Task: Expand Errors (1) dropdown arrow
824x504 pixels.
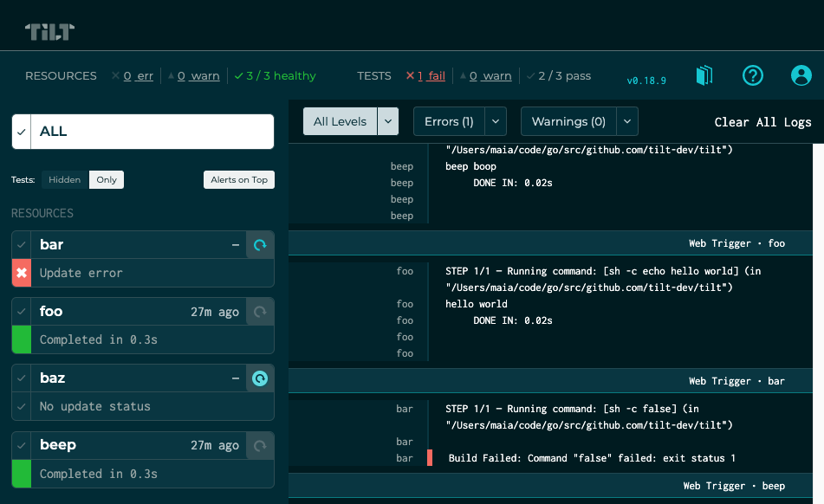Action: pos(496,121)
